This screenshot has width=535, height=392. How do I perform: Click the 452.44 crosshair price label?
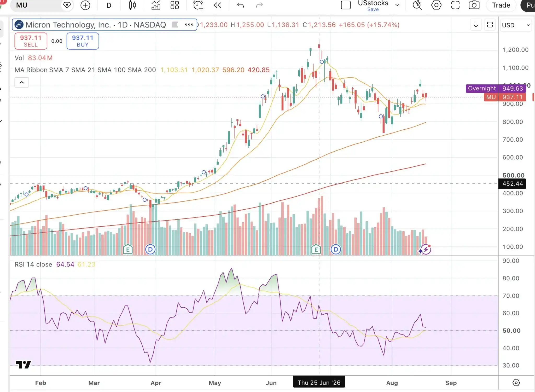pos(512,184)
